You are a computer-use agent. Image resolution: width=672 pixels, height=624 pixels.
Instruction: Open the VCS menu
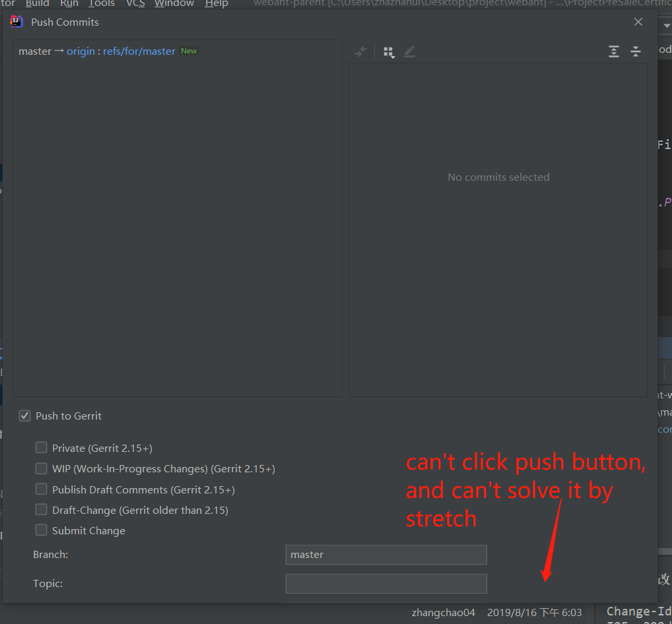coord(135,4)
